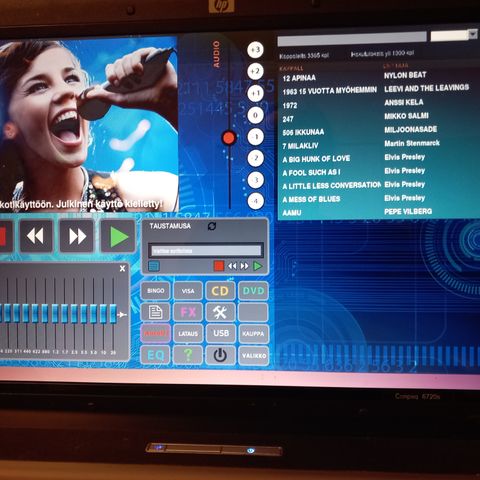Open the pink FX effects button
This screenshot has width=480, height=480.
(x=188, y=312)
